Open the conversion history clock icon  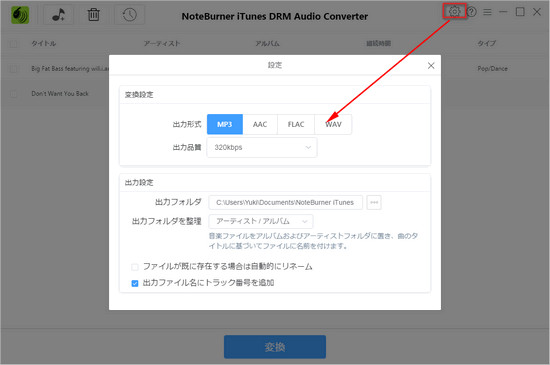[x=129, y=15]
